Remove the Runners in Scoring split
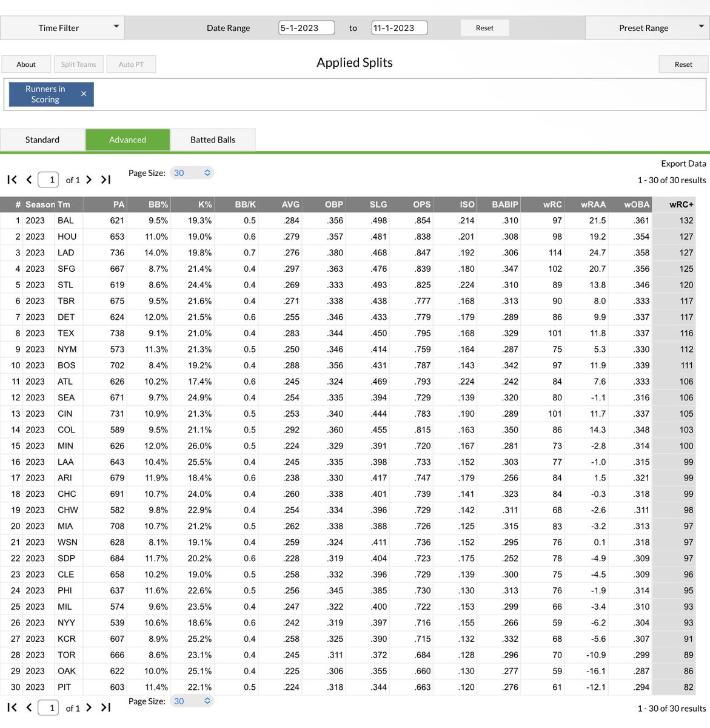Screen dimensions: 710x728 click(84, 94)
